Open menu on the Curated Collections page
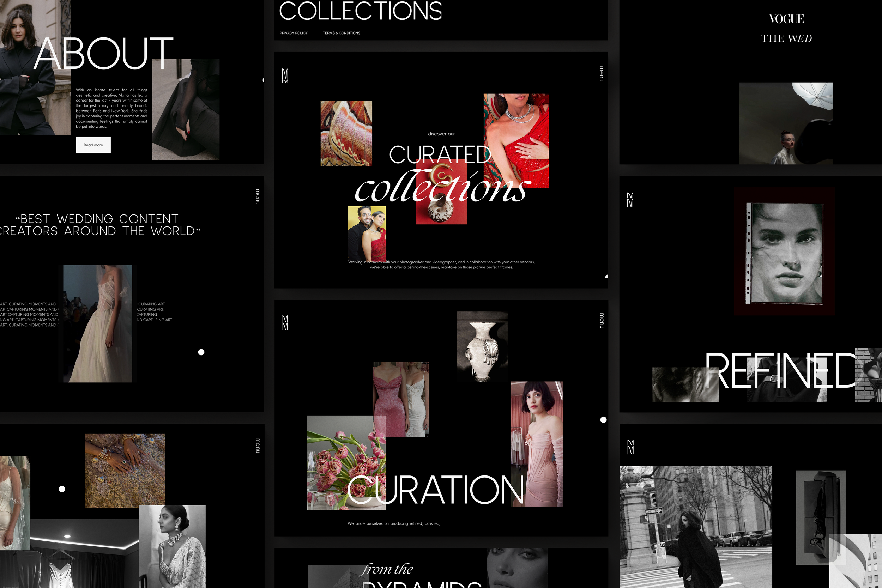 [x=601, y=74]
